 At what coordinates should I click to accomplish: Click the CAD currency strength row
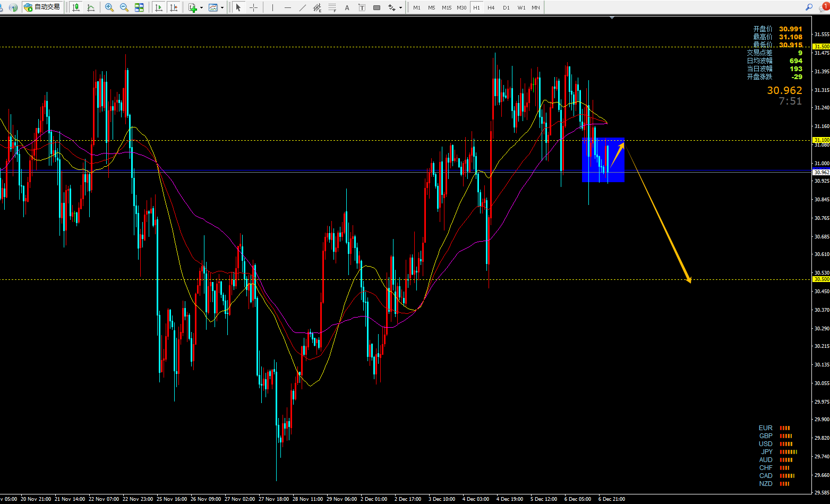[777, 476]
